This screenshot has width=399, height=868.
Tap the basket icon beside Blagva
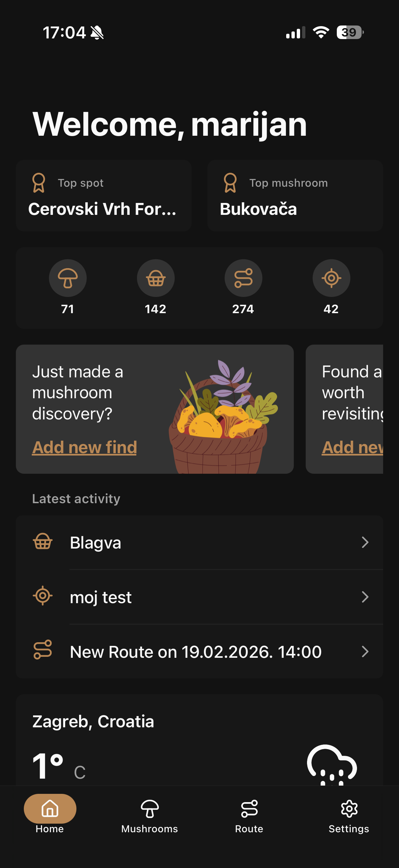click(x=43, y=542)
